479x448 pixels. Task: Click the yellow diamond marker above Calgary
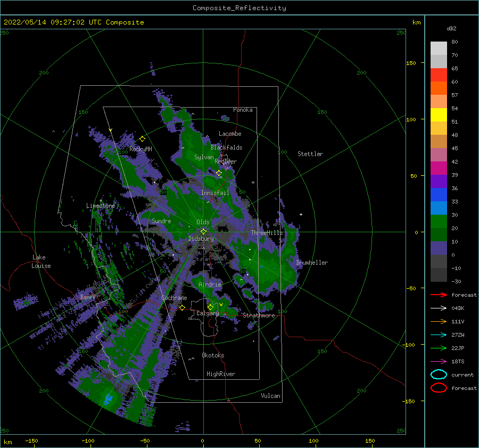[x=210, y=307]
